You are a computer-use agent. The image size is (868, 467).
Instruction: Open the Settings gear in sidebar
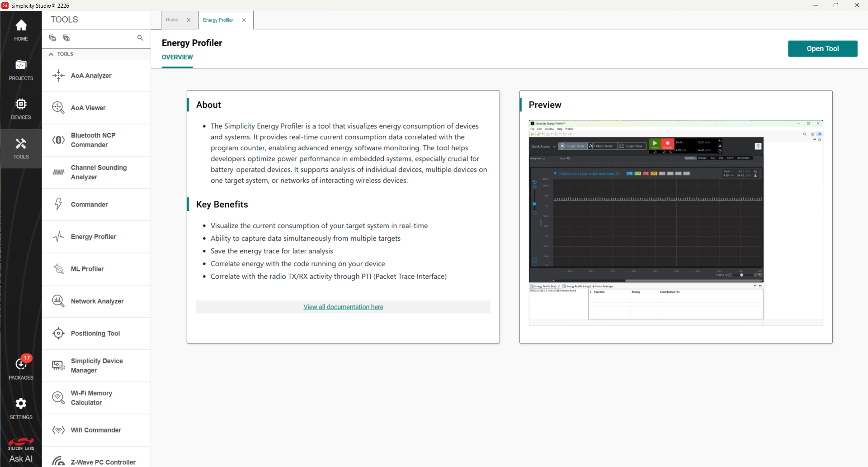tap(21, 408)
